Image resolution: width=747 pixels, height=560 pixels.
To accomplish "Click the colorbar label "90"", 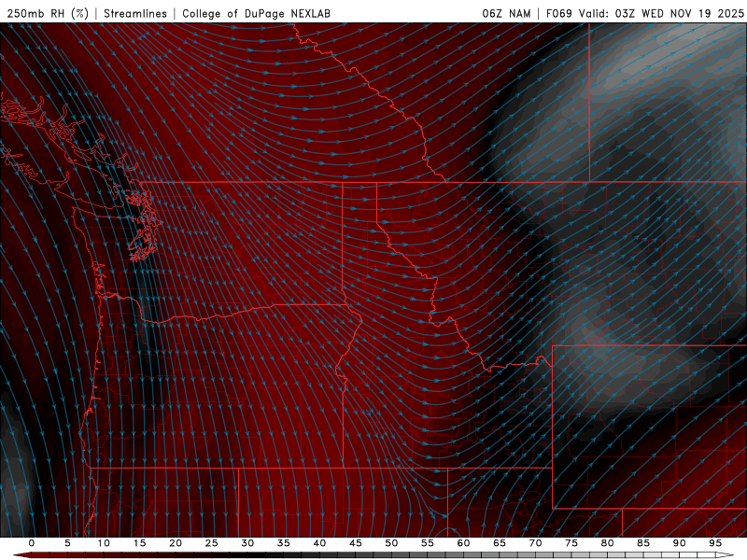I will 680,543.
